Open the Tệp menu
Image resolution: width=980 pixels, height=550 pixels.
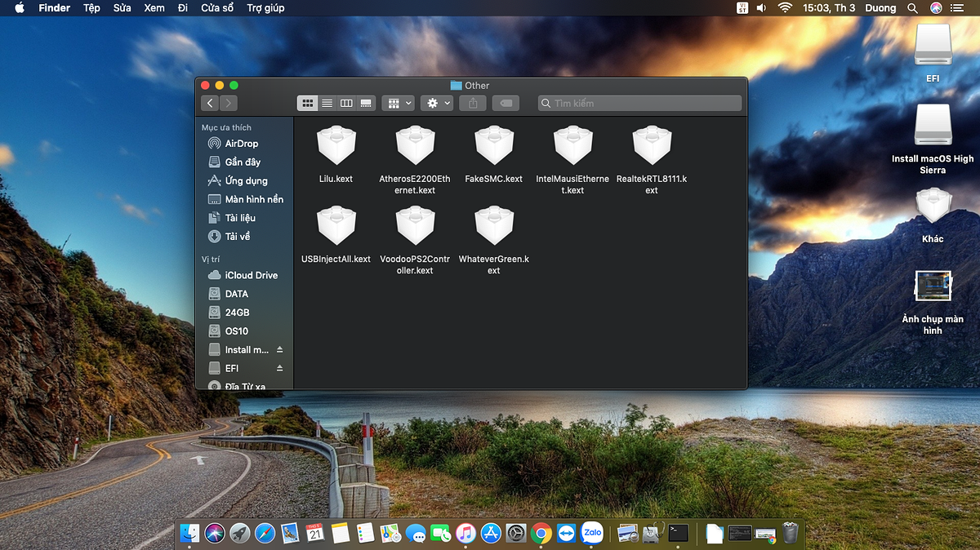coord(91,8)
